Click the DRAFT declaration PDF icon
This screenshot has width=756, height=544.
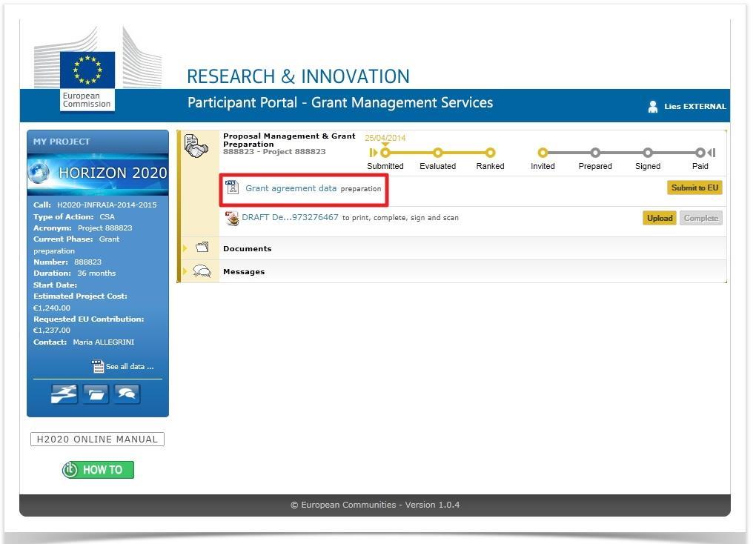pos(232,218)
